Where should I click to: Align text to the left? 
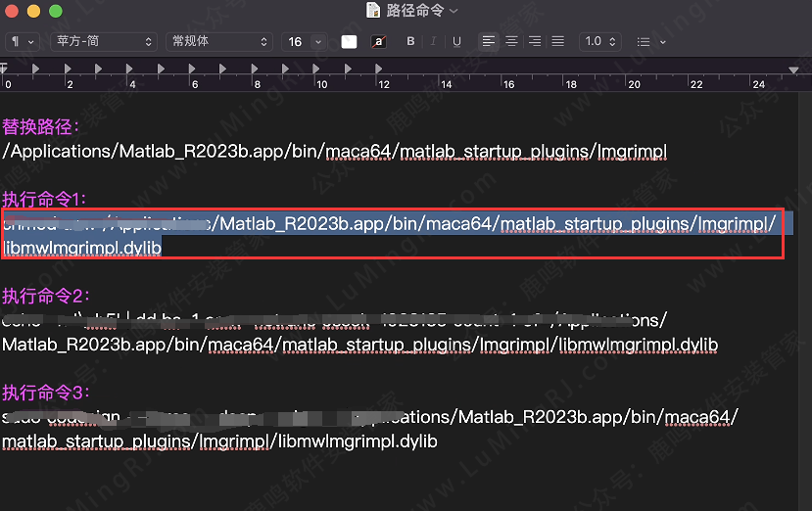click(x=488, y=41)
